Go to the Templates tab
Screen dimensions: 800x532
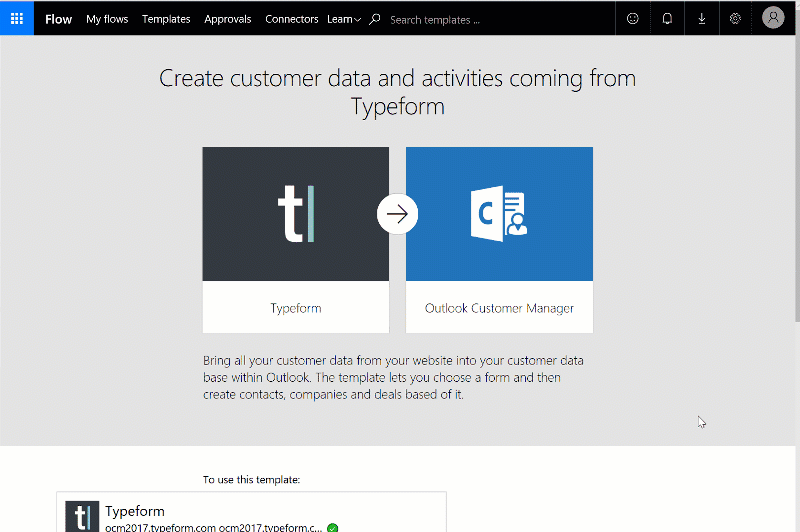click(x=166, y=19)
